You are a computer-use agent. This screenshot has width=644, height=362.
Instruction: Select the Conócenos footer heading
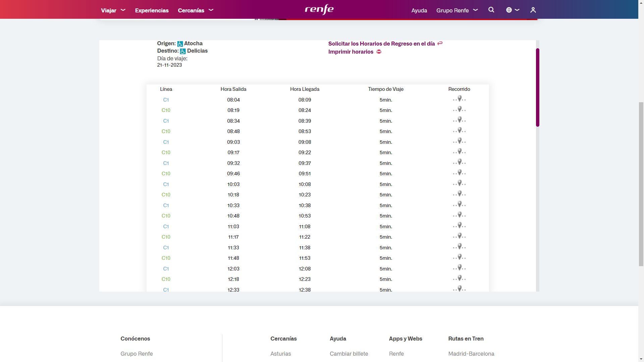click(135, 339)
